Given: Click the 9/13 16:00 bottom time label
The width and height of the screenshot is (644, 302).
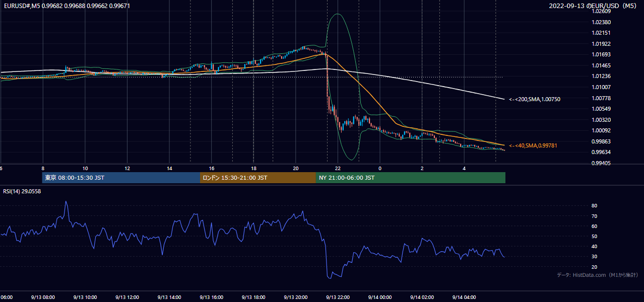Looking at the screenshot, I should pos(211,297).
